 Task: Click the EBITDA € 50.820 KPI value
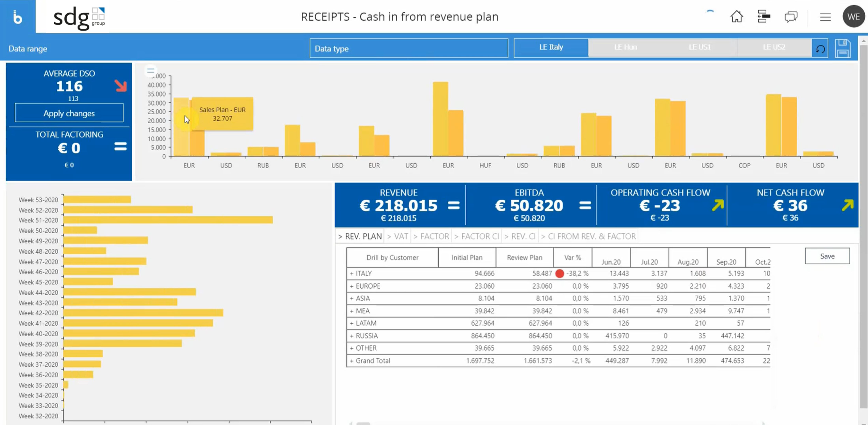pos(529,205)
